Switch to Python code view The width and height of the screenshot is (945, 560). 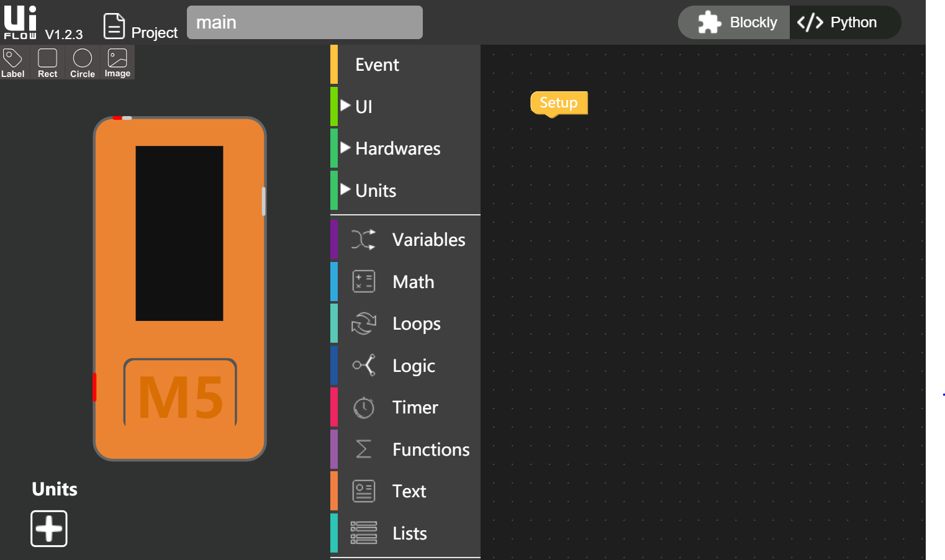(x=845, y=22)
